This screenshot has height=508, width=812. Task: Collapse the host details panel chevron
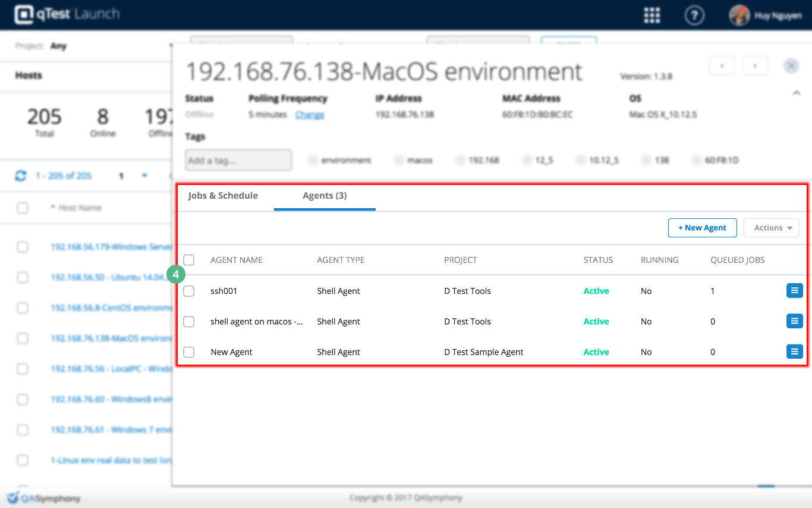pyautogui.click(x=797, y=93)
